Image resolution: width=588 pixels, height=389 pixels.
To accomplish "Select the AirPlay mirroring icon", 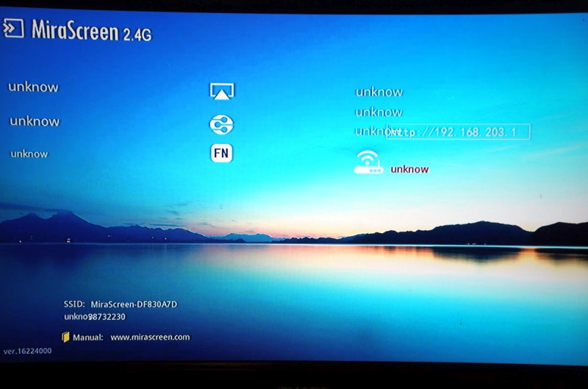I will (x=221, y=91).
